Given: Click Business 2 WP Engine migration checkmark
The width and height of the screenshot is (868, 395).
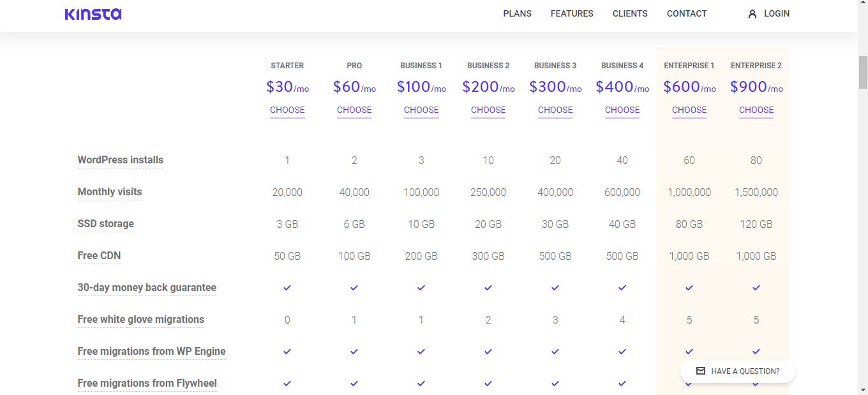Looking at the screenshot, I should [488, 352].
